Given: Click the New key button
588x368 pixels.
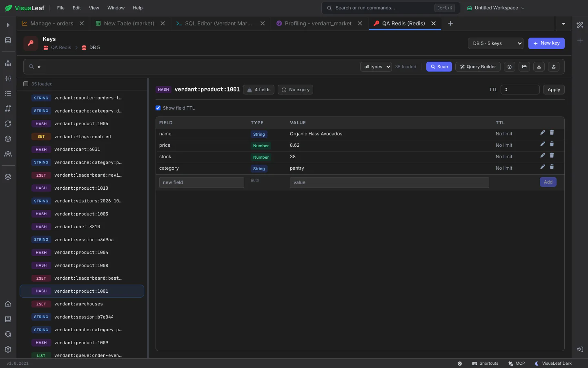Looking at the screenshot, I should pyautogui.click(x=546, y=43).
